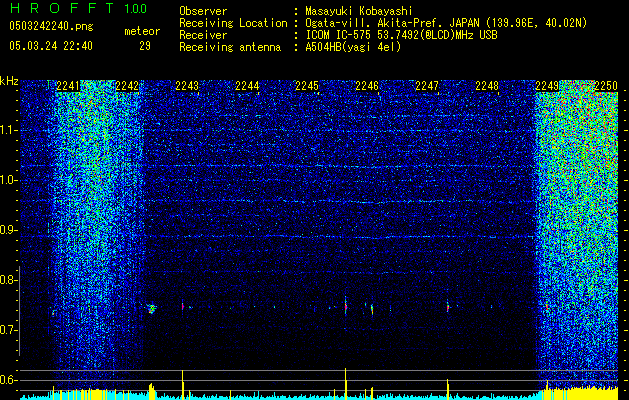Click the 2243 time marker
Viewport: 629px width, 400px height.
[x=187, y=85]
